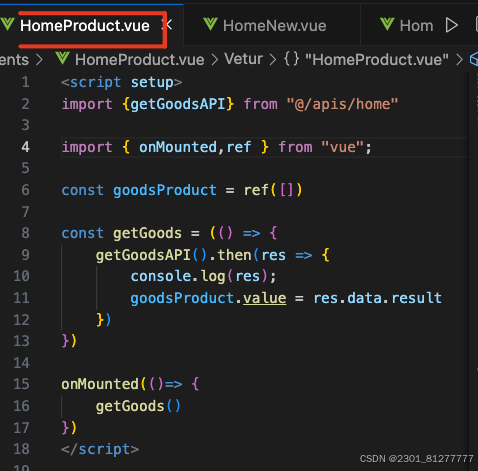Screen dimensions: 478x471
Task: Click underlined 'value' on line 11
Action: pos(265,298)
